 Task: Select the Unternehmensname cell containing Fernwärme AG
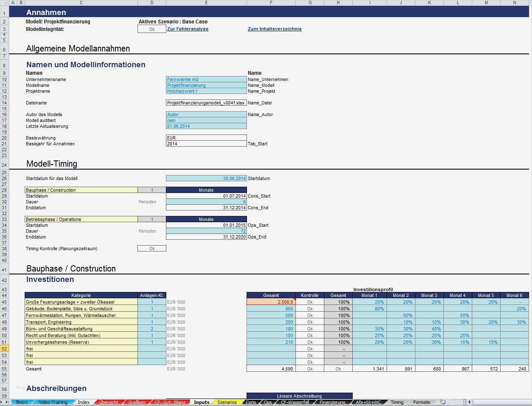(x=206, y=79)
